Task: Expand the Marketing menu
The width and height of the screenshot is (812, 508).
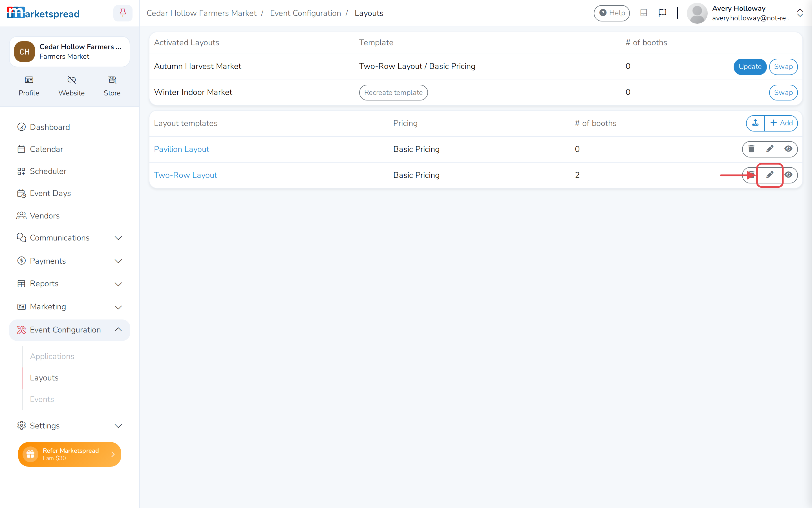Action: [x=69, y=307]
